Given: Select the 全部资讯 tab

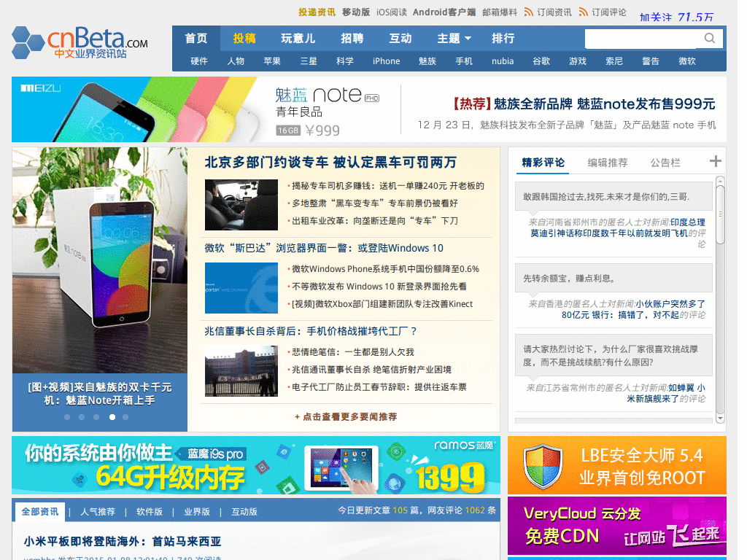Looking at the screenshot, I should pyautogui.click(x=40, y=512).
